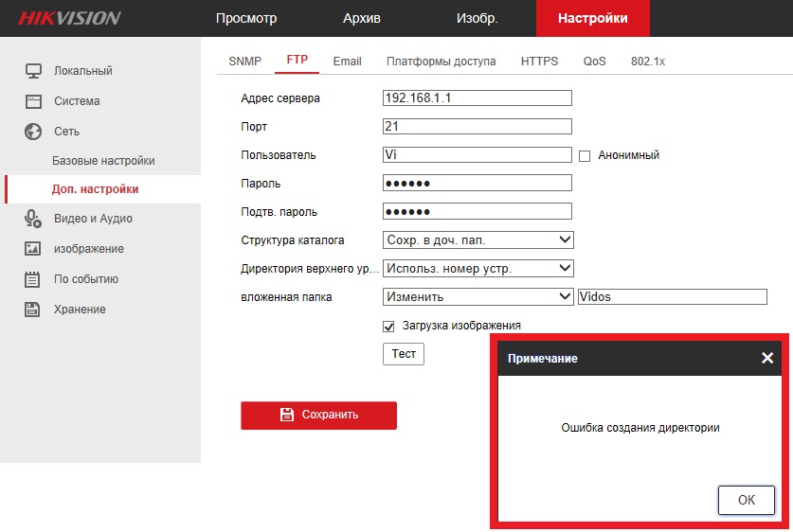
Task: Switch to the Email tab
Action: (x=347, y=62)
